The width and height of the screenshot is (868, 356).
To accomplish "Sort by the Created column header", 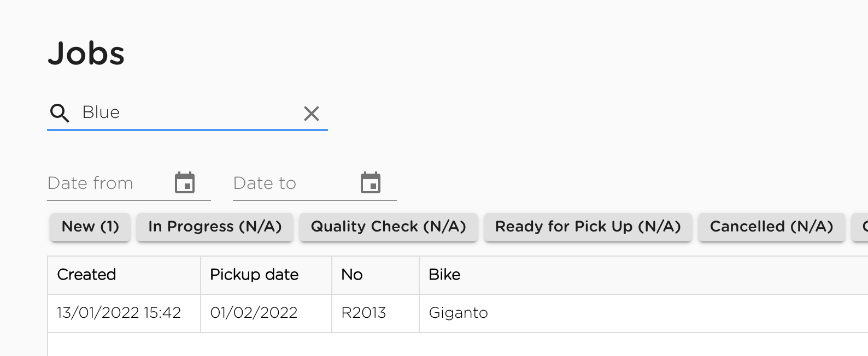I will coord(86,275).
